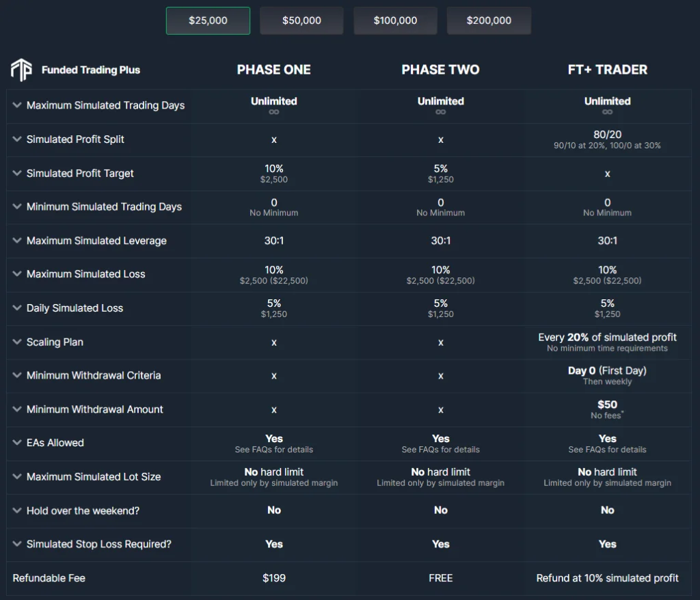Viewport: 700px width, 600px height.
Task: Click Phase One 30:1 leverage value
Action: click(273, 241)
